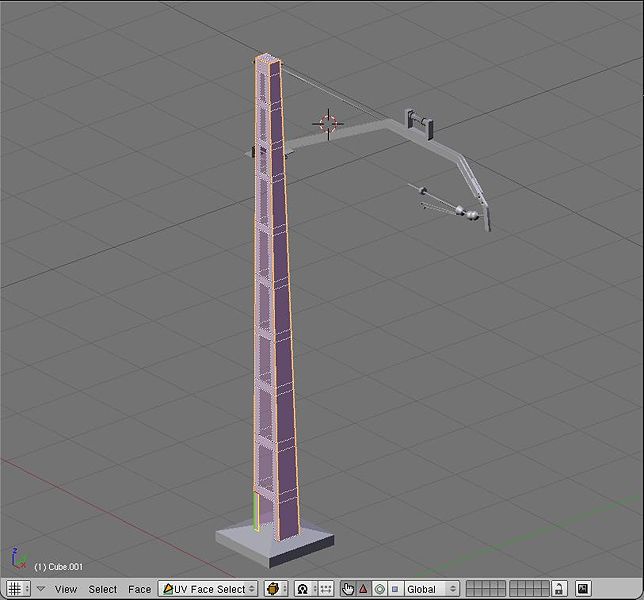Click the first layer button in the grid

[470, 585]
